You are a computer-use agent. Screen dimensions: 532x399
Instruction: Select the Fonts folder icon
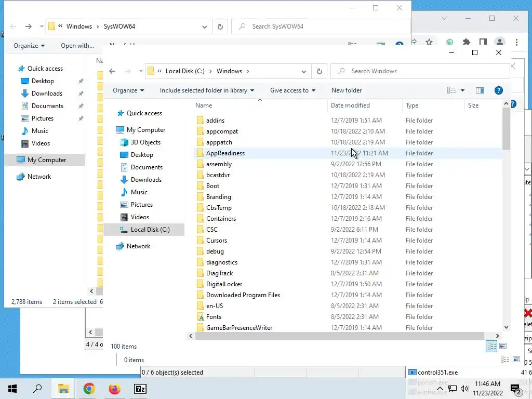point(201,317)
